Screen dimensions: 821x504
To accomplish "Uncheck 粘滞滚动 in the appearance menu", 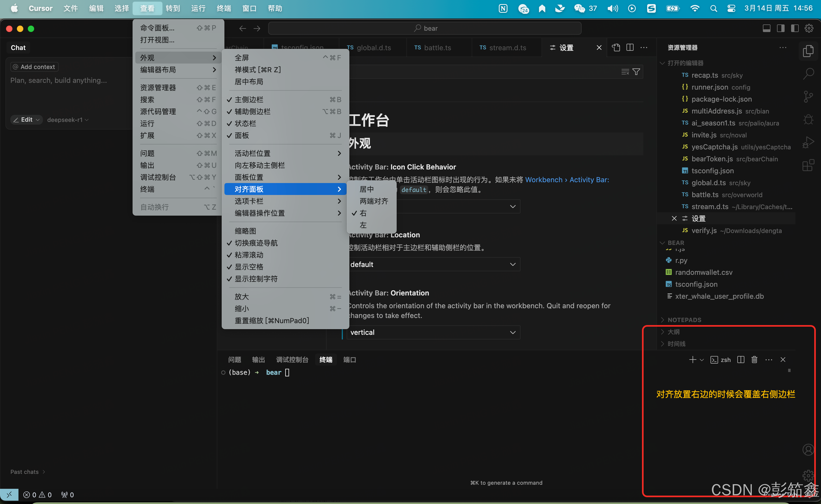I will pos(249,255).
